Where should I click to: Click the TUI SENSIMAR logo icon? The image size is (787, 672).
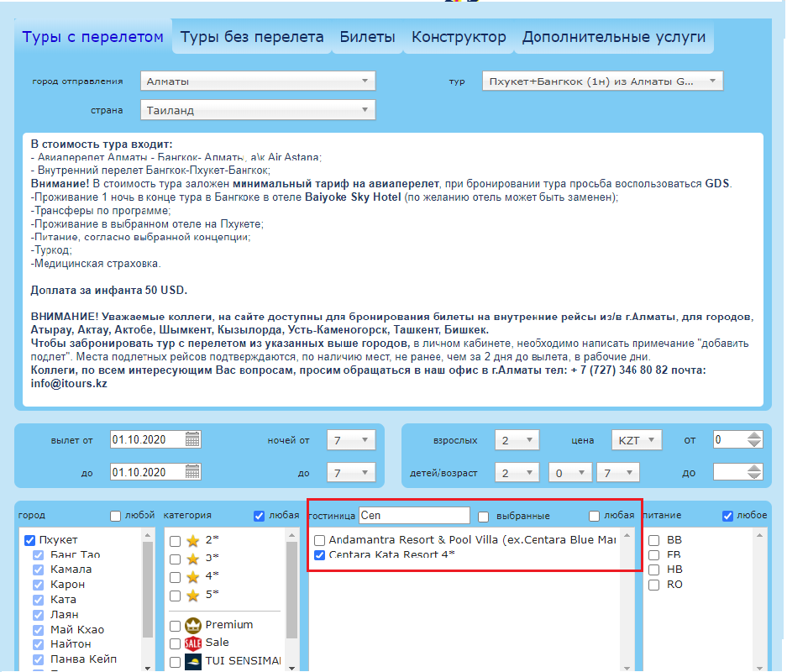point(192,661)
